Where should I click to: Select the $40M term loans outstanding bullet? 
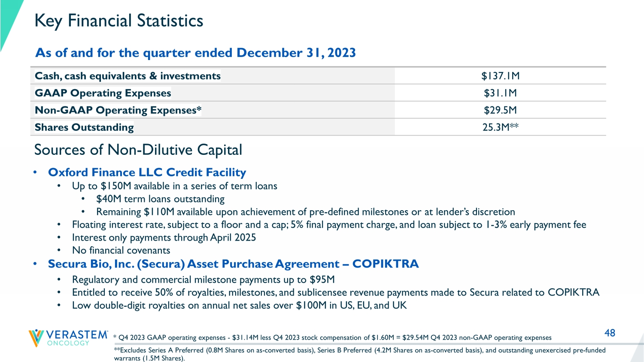click(x=160, y=199)
